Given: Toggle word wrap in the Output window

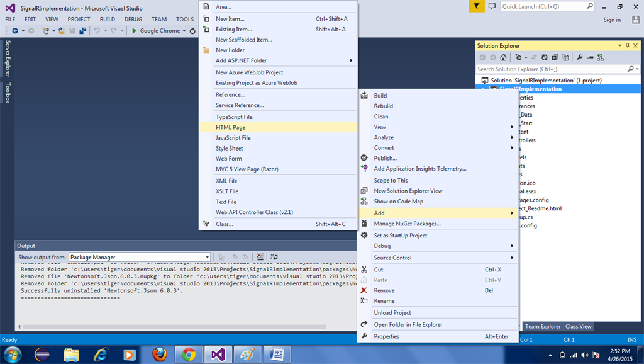Looking at the screenshot, I should [x=272, y=256].
